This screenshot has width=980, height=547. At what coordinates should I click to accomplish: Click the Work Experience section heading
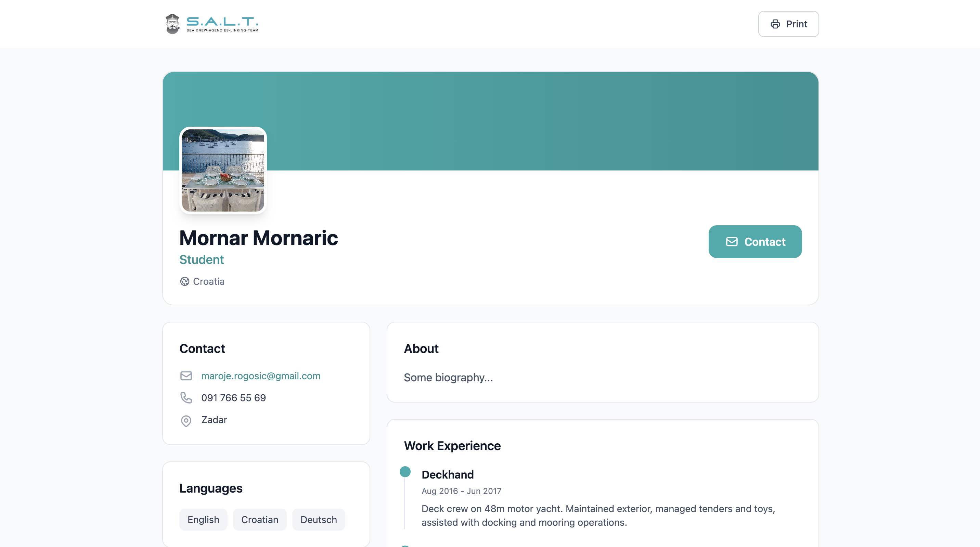click(x=452, y=446)
